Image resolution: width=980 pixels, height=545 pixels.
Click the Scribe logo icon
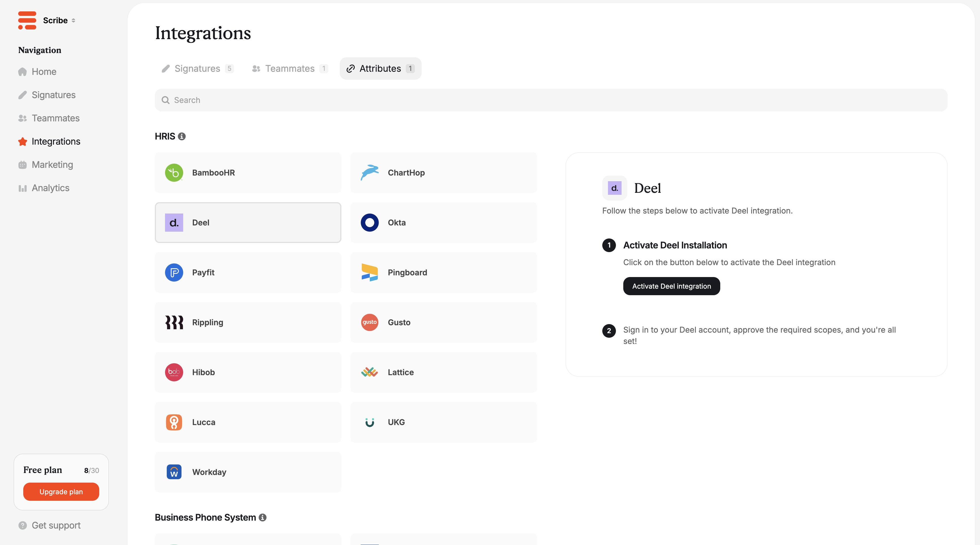tap(27, 20)
